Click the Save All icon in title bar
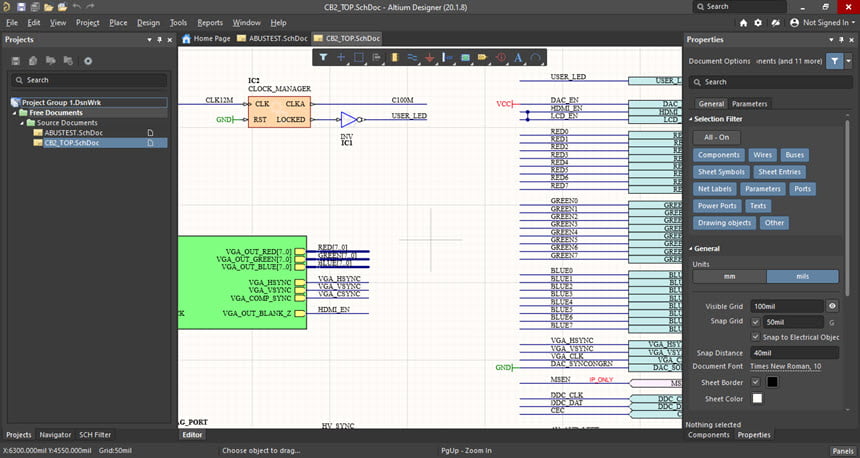Screen dimensions: 860x458 point(35,7)
